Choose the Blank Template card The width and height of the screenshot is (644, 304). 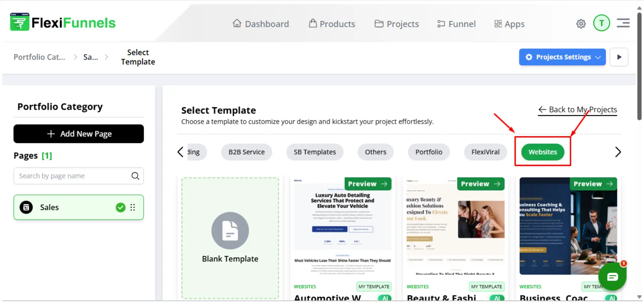coord(230,238)
